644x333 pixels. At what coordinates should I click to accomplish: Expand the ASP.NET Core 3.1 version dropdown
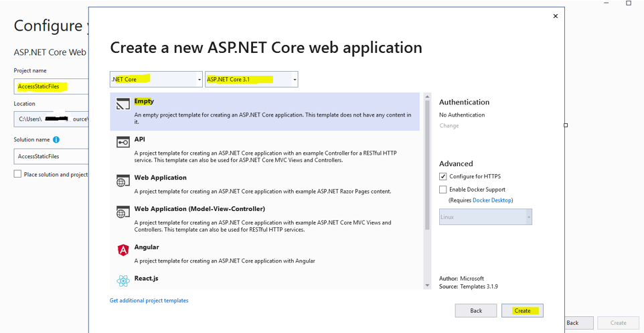pyautogui.click(x=295, y=80)
